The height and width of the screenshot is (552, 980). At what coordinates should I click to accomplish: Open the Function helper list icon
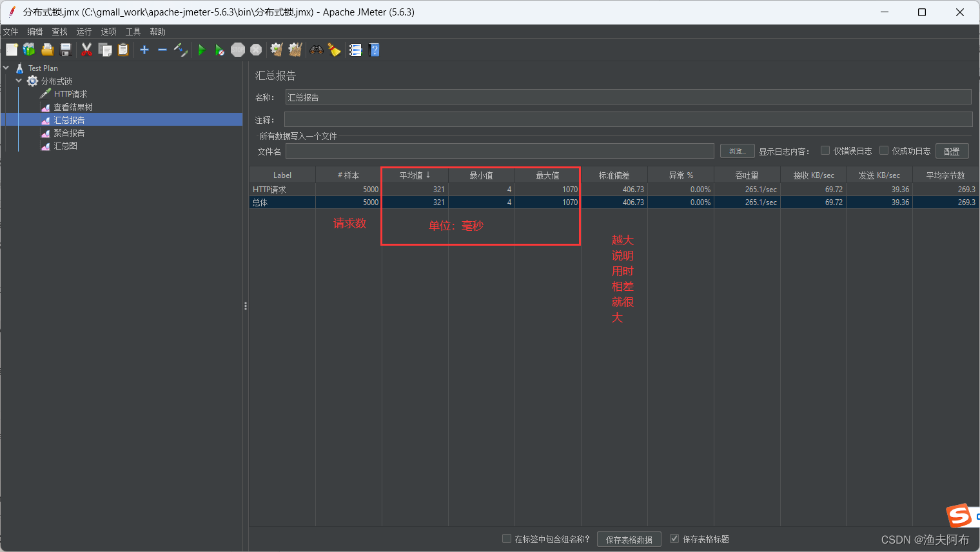point(355,50)
